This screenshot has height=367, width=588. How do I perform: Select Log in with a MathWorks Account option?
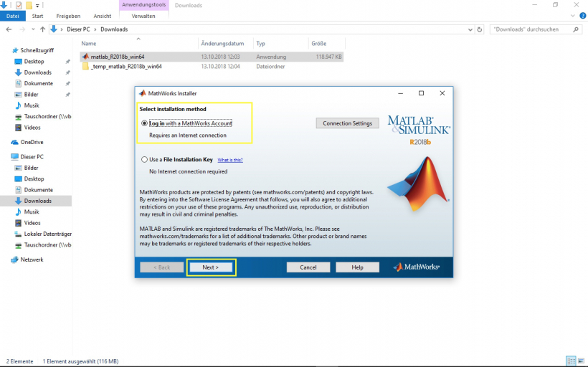point(144,123)
